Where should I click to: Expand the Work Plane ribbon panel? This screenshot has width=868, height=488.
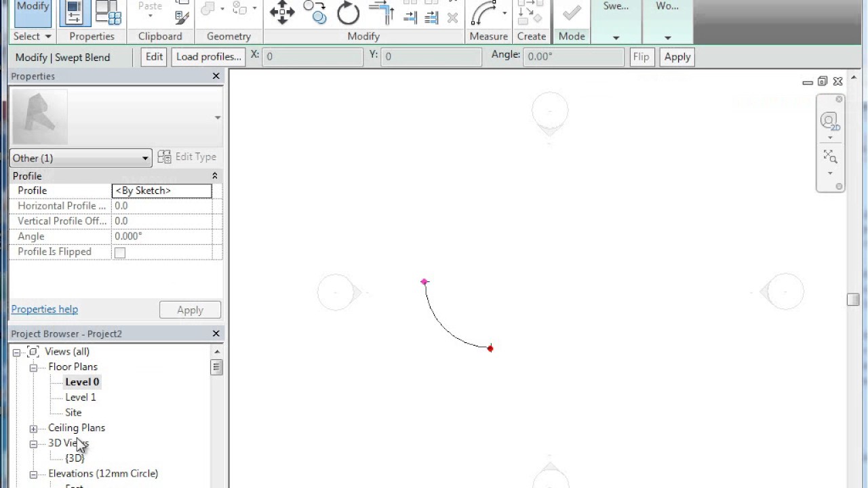tap(667, 38)
